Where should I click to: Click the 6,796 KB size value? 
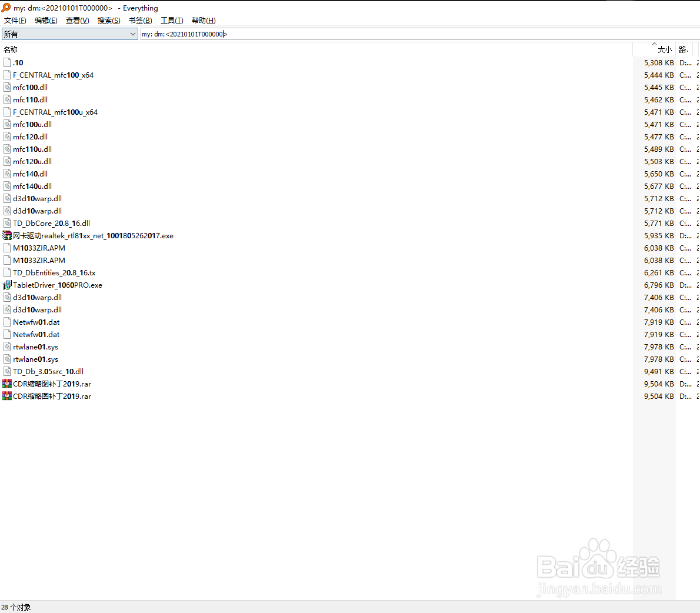coord(659,285)
